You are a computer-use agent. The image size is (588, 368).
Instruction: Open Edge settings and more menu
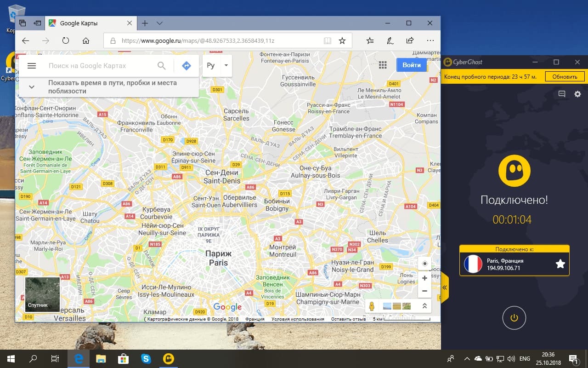tap(430, 40)
